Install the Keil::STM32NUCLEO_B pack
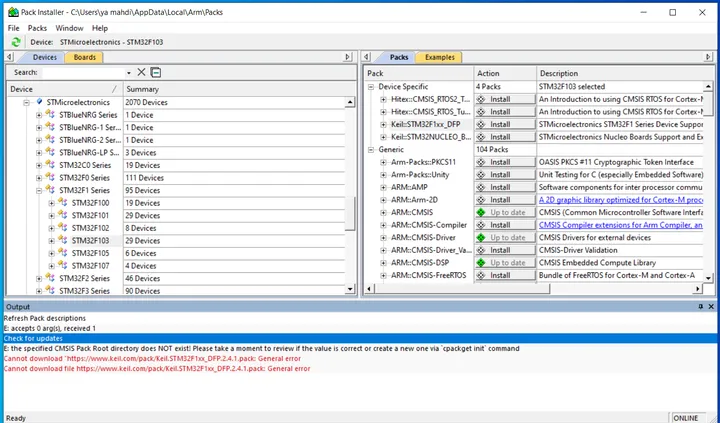720x423 pixels. point(505,137)
